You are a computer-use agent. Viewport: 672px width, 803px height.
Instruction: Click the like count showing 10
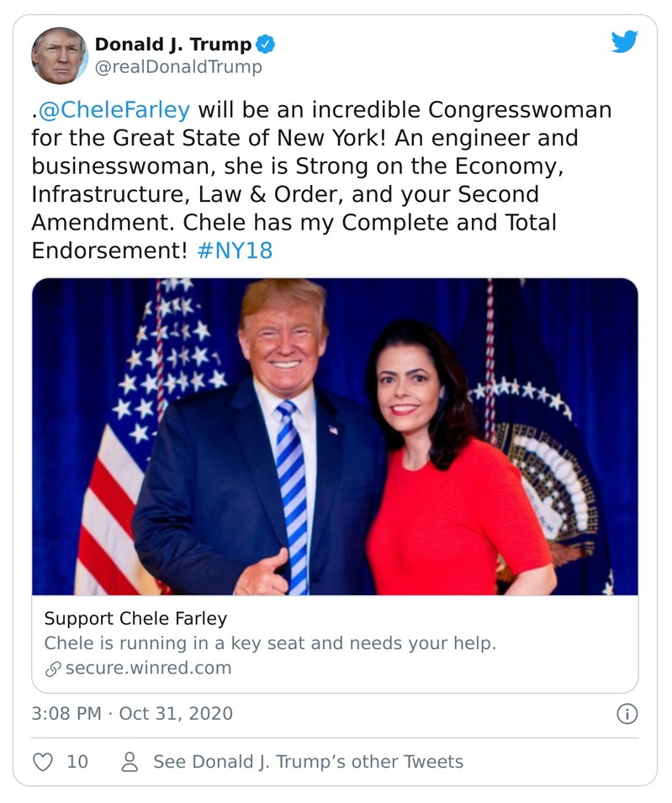[77, 761]
